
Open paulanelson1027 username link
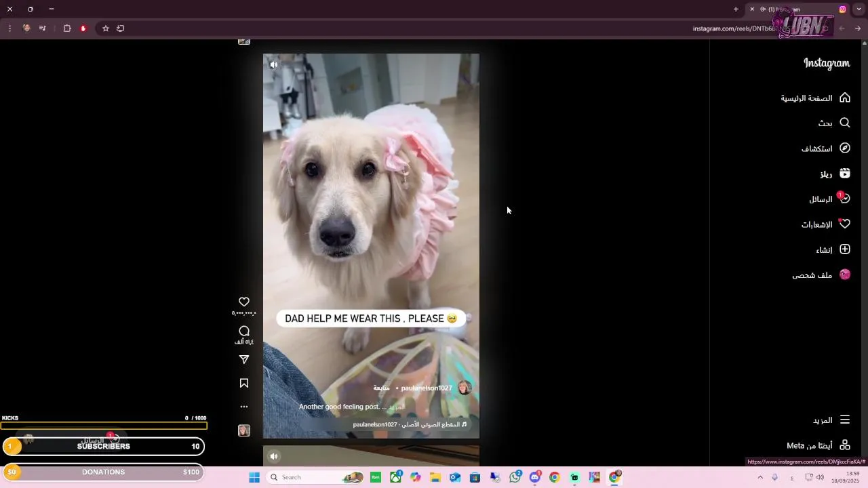(x=427, y=388)
